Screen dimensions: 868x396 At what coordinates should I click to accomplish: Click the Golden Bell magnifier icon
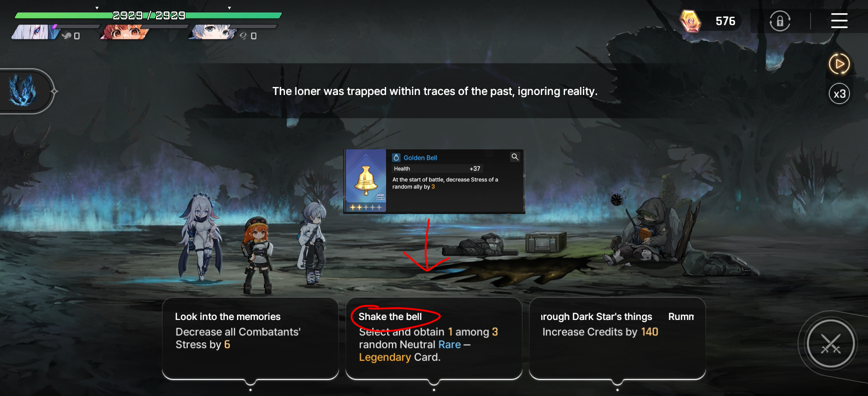pyautogui.click(x=515, y=157)
